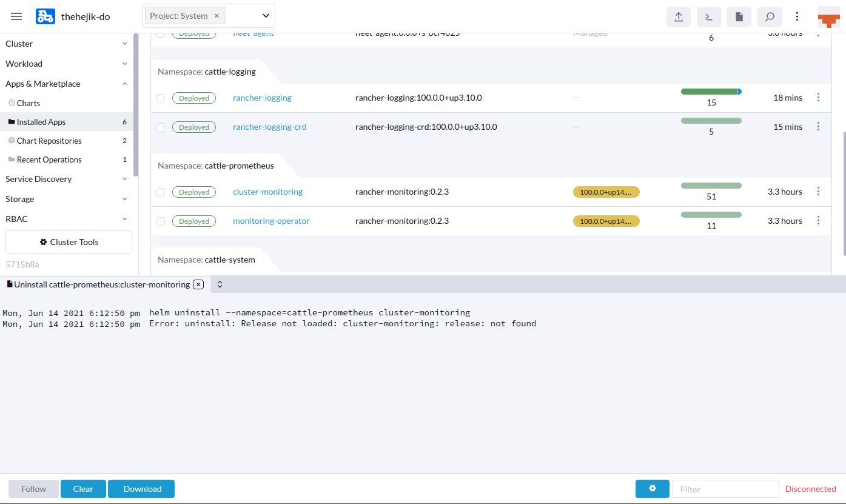Select the rancher-logging-crd row checkbox

pyautogui.click(x=161, y=127)
